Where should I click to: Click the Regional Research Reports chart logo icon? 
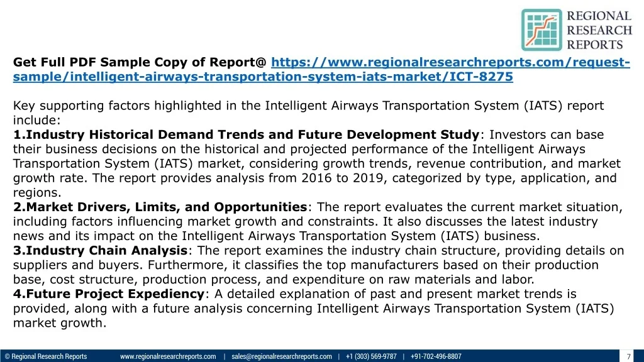point(541,30)
